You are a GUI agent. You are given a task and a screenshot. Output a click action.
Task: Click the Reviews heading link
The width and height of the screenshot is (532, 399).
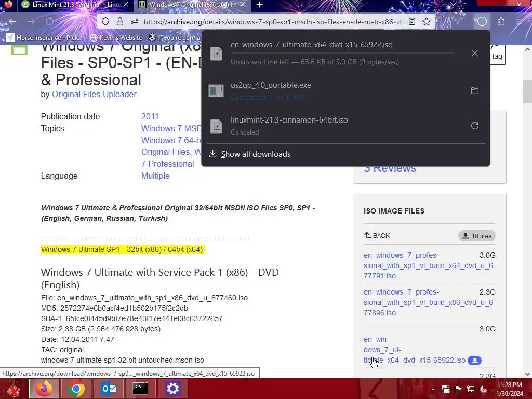pos(390,168)
